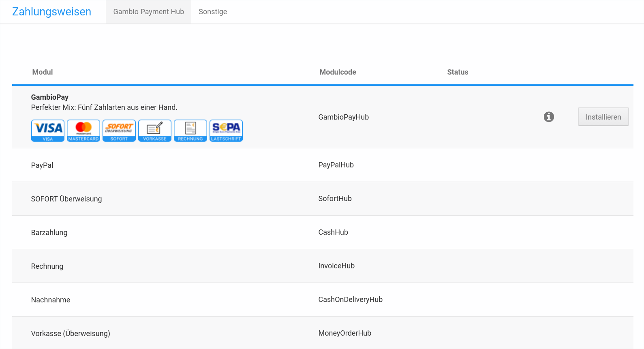
Task: Select the Rechnung module row
Action: tap(47, 266)
